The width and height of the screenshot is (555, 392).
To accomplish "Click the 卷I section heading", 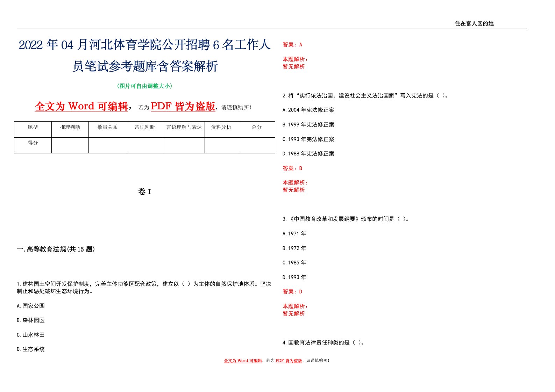I will tap(145, 191).
